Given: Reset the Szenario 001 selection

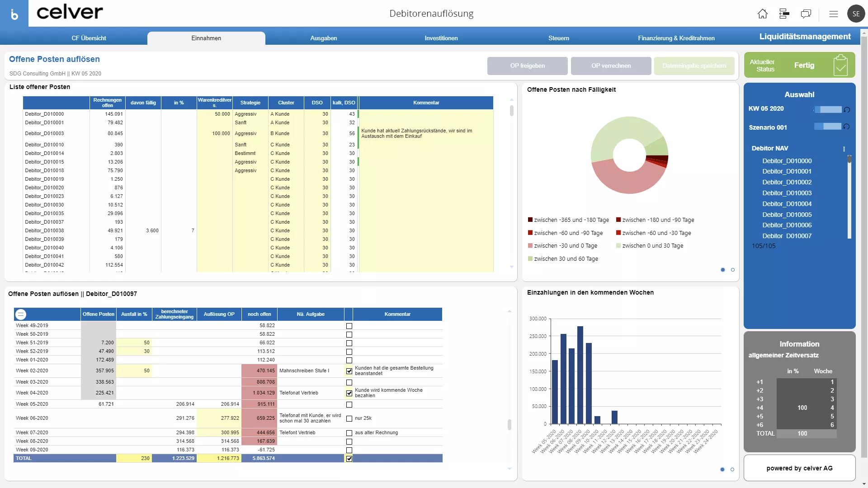Looking at the screenshot, I should pos(846,127).
